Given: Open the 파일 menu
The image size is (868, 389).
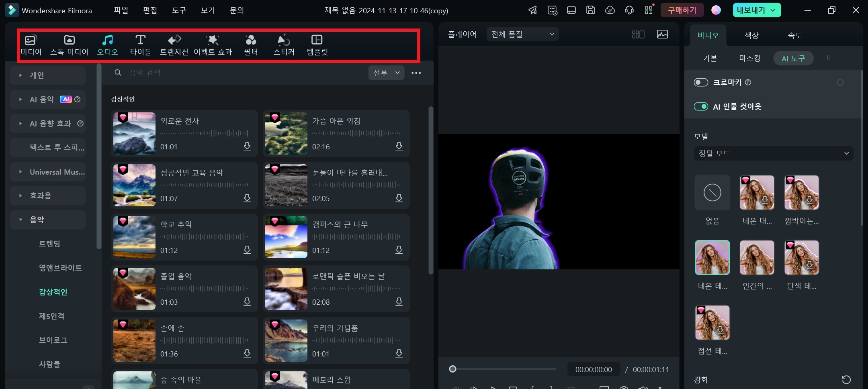Looking at the screenshot, I should (121, 10).
